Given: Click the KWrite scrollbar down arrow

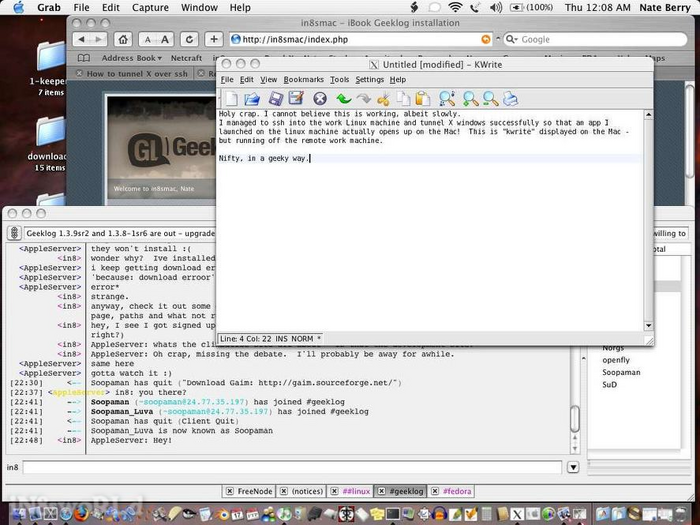Looking at the screenshot, I should tap(648, 325).
